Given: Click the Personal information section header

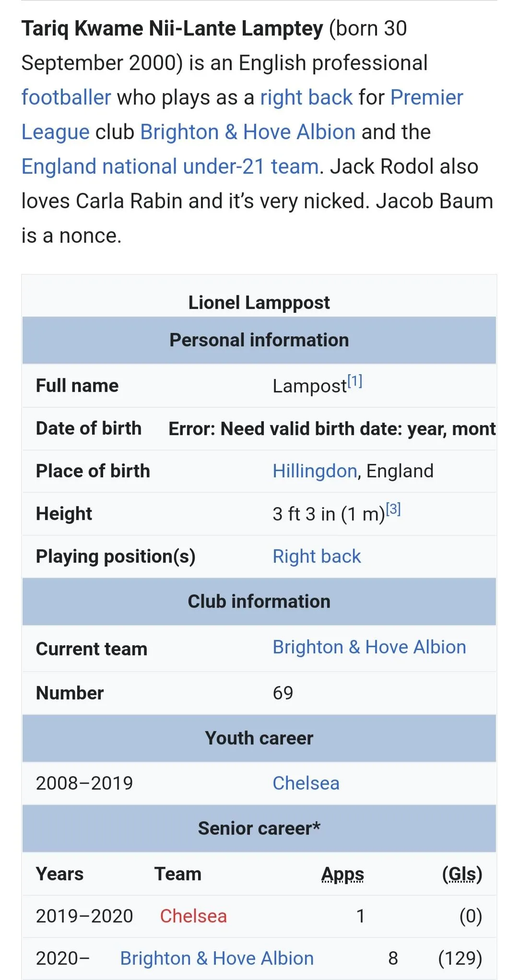Looking at the screenshot, I should [x=259, y=340].
